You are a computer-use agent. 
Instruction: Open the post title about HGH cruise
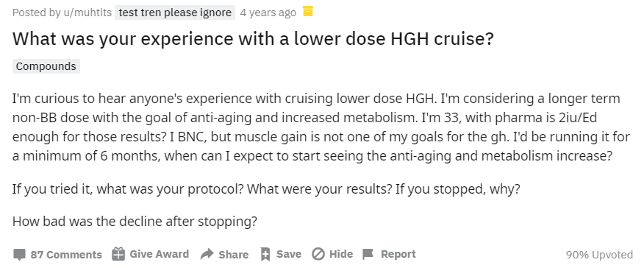coord(253,39)
